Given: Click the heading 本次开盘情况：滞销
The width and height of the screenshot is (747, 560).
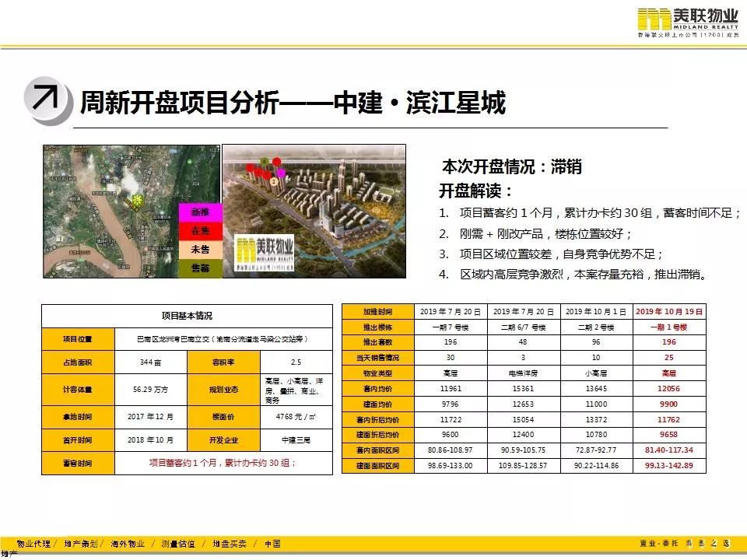Looking at the screenshot, I should point(512,166).
